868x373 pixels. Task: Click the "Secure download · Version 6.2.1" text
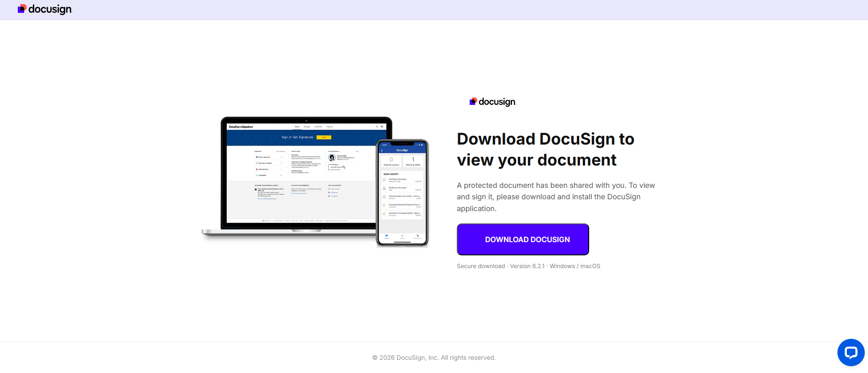528,266
